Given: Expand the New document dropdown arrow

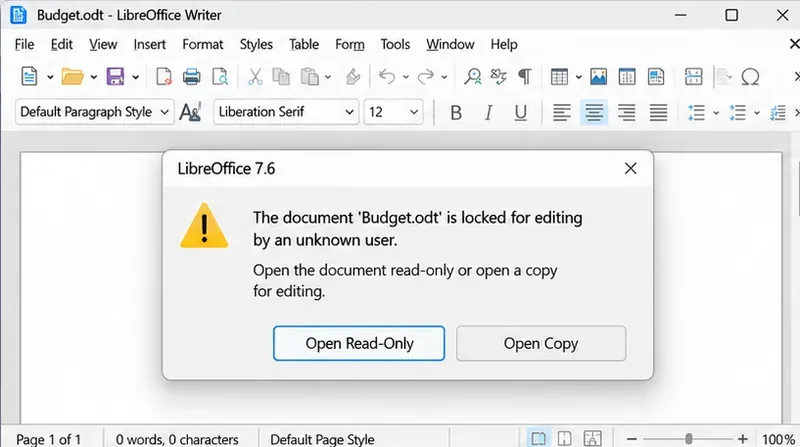Looking at the screenshot, I should 50,78.
